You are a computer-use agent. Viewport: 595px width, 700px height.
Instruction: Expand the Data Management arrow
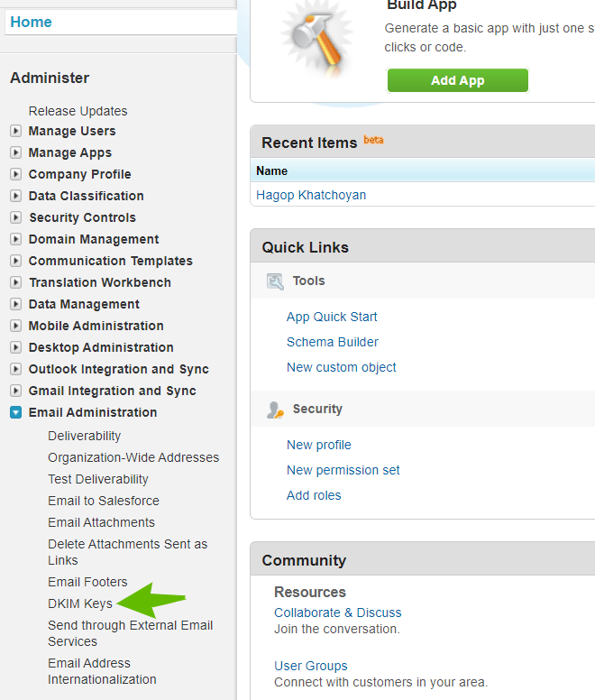(x=15, y=304)
